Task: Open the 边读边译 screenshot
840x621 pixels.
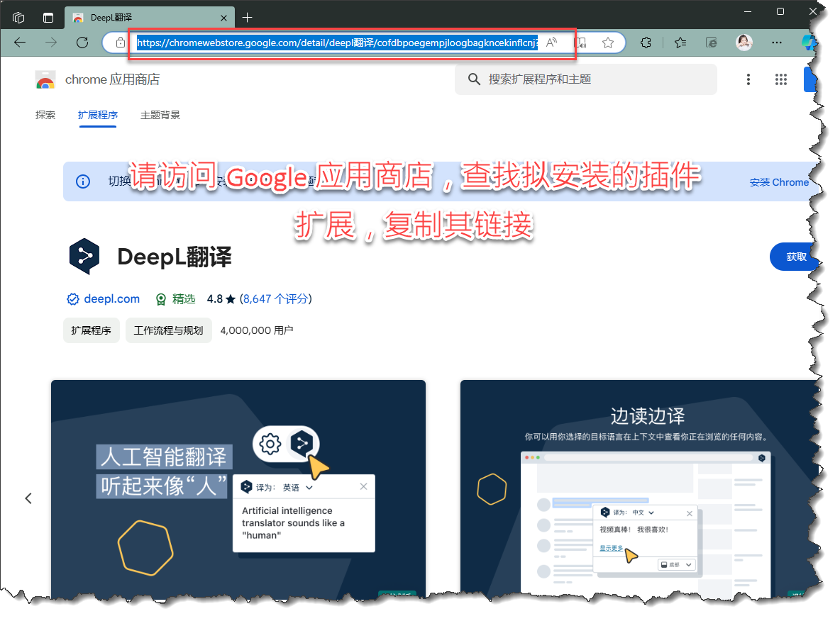Action: (640, 488)
